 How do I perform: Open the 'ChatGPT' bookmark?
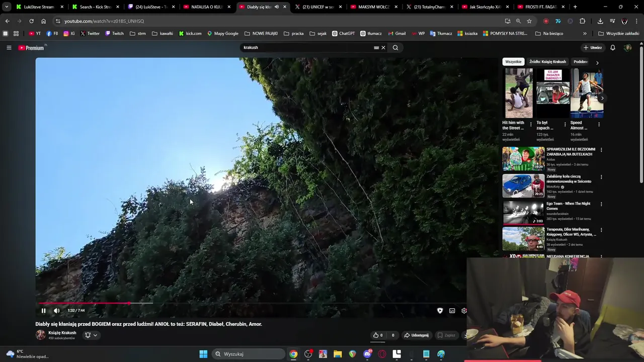tap(343, 34)
